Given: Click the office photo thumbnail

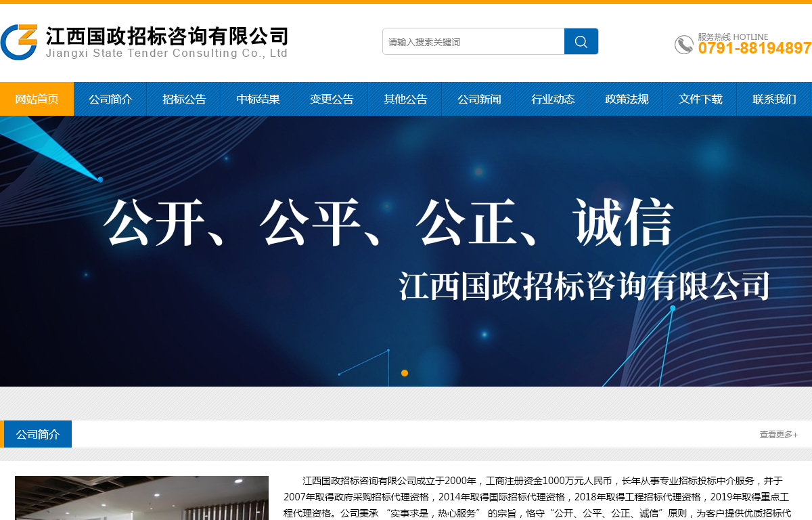Looking at the screenshot, I should pyautogui.click(x=141, y=498).
